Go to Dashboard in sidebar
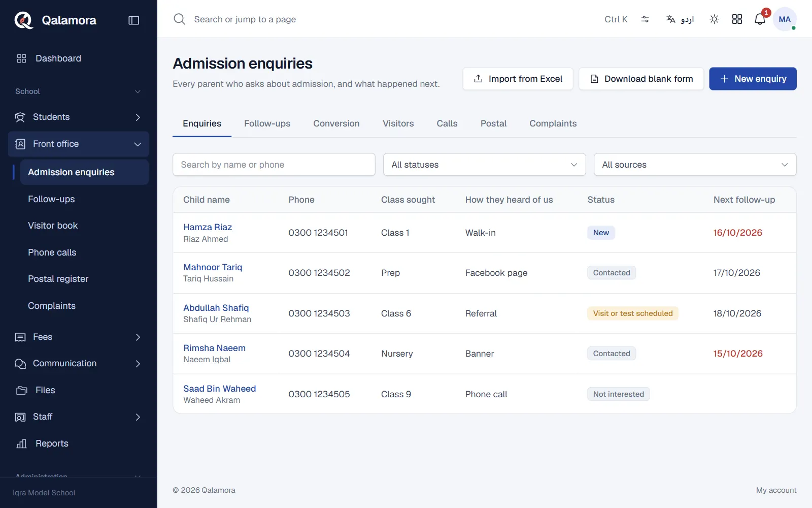The height and width of the screenshot is (508, 812). 78,58
